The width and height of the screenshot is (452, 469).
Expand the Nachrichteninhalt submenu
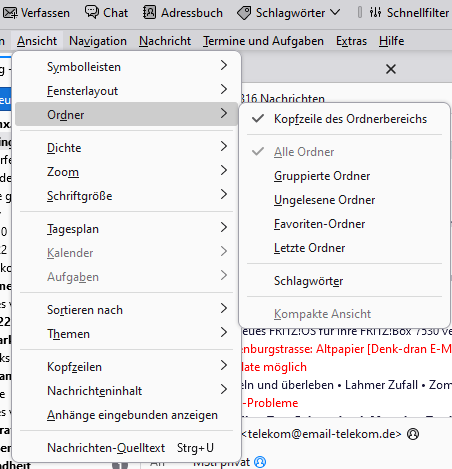pos(126,391)
